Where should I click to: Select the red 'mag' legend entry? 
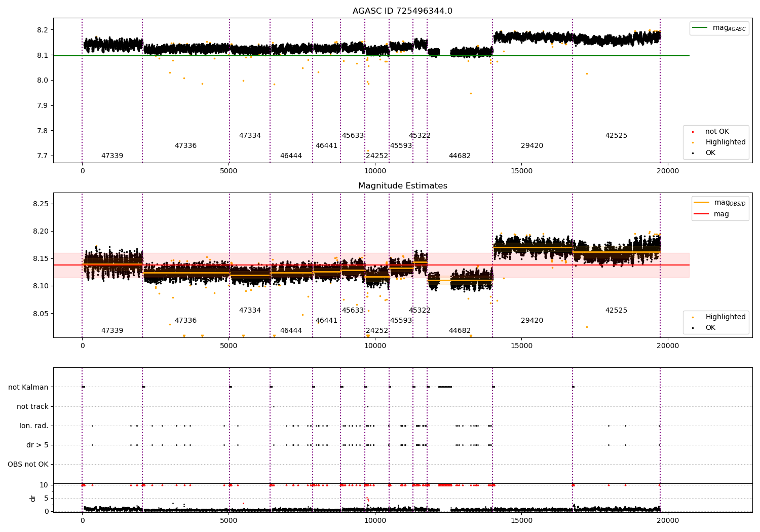[711, 214]
